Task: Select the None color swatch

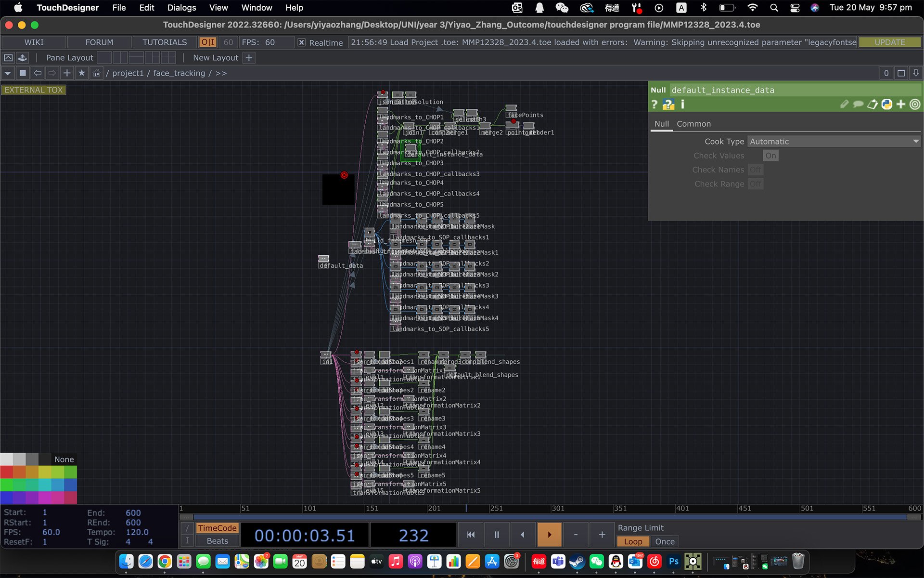Action: 64,459
